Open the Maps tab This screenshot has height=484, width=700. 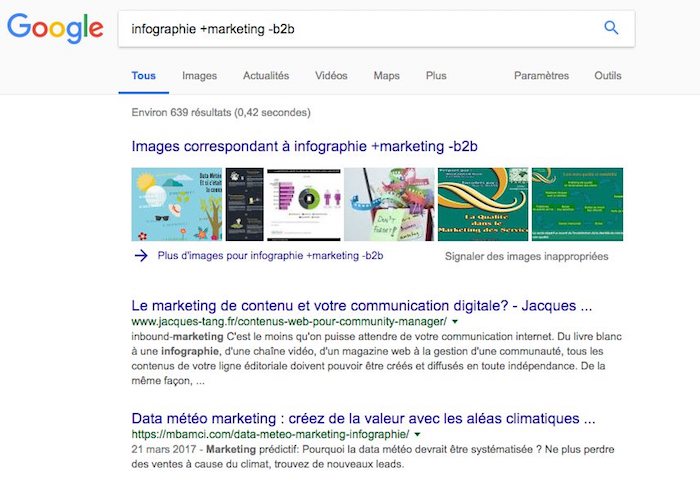pyautogui.click(x=387, y=76)
